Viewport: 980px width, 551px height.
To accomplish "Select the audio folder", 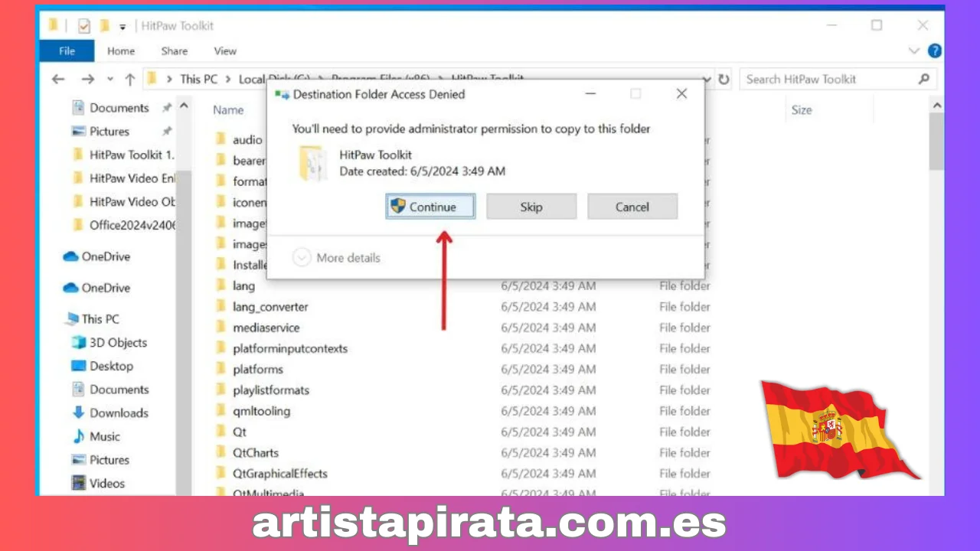I will (247, 140).
